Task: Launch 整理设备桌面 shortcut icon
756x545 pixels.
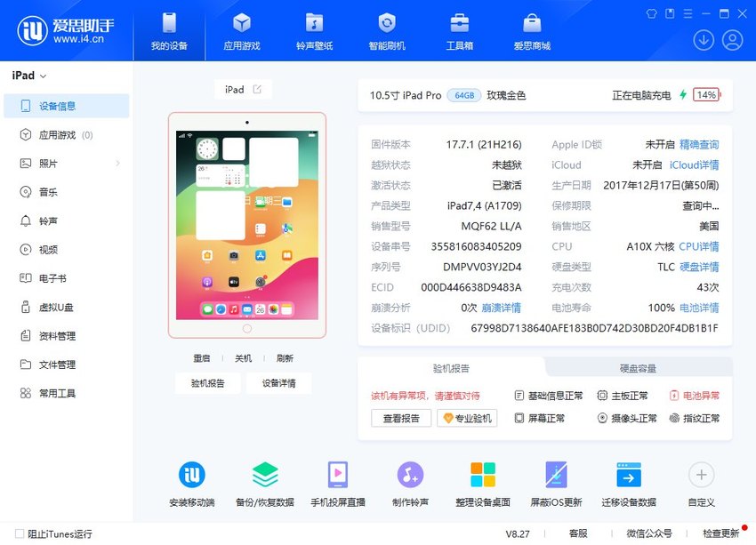Action: 483,475
